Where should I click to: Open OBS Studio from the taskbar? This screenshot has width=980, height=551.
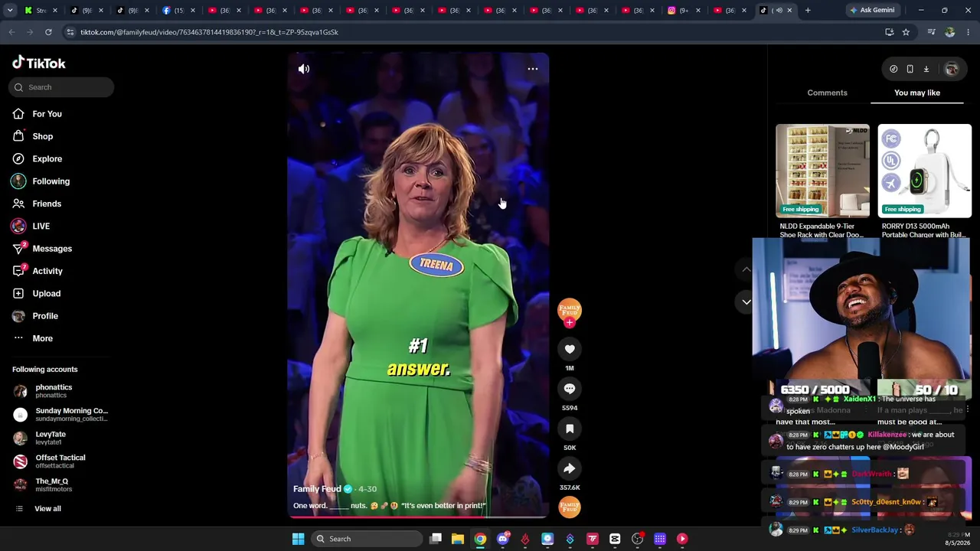637,539
